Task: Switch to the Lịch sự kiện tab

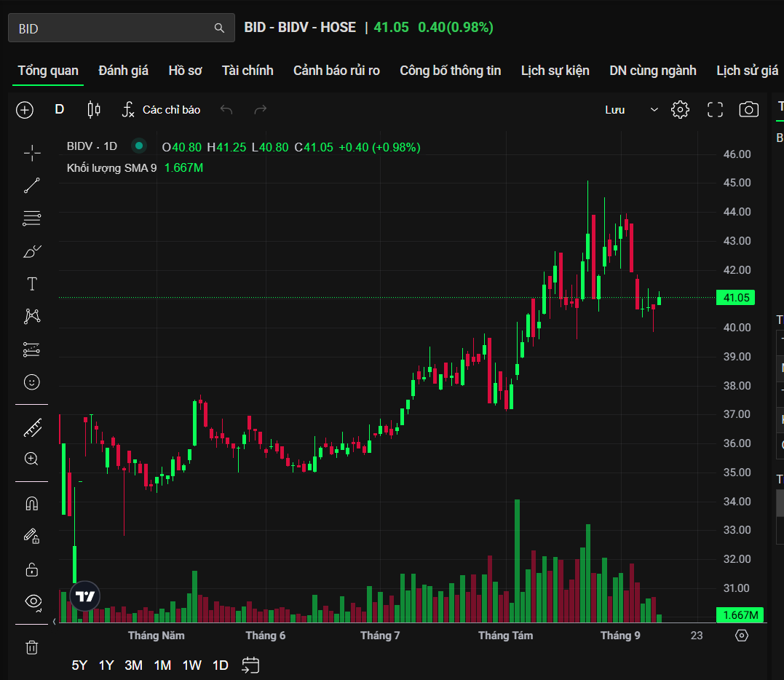Action: click(555, 71)
